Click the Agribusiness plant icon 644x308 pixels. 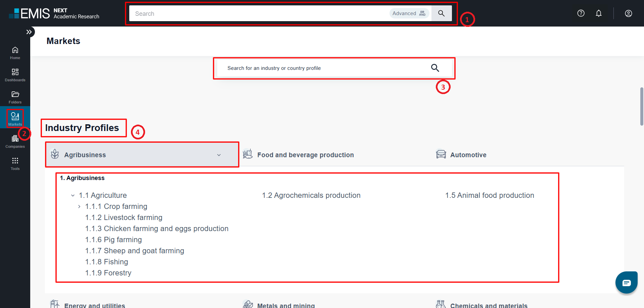[x=55, y=154]
